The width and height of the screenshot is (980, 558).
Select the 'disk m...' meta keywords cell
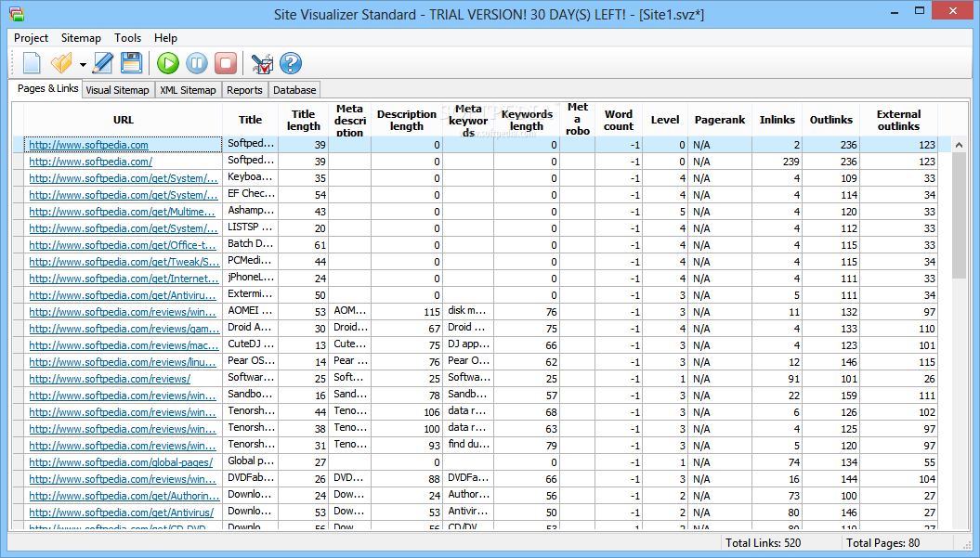pyautogui.click(x=468, y=311)
